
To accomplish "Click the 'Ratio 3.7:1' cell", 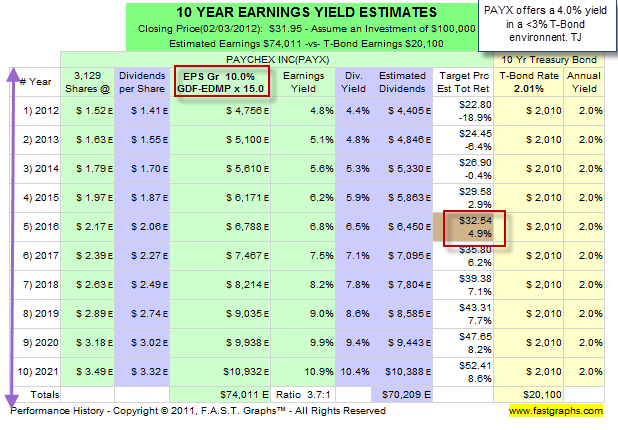I will click(303, 395).
